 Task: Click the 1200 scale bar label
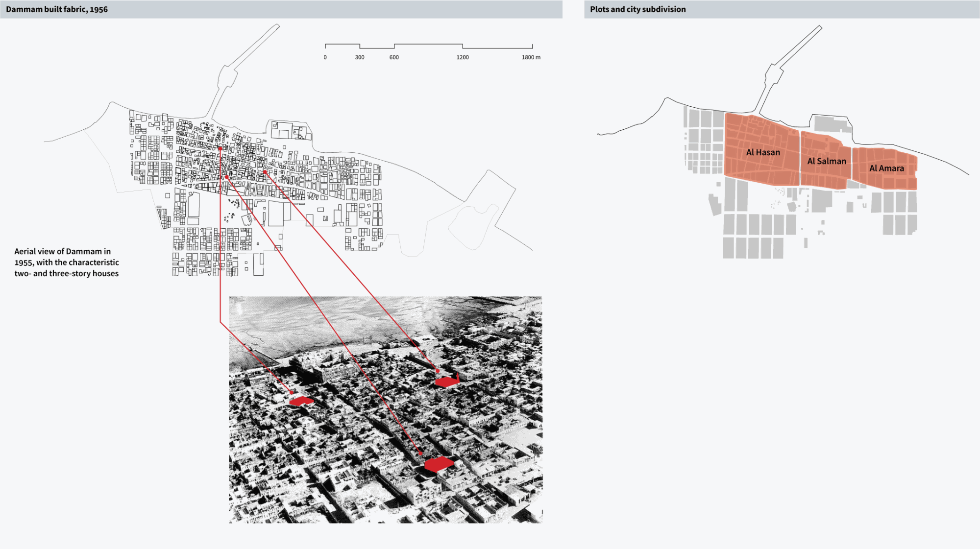463,57
